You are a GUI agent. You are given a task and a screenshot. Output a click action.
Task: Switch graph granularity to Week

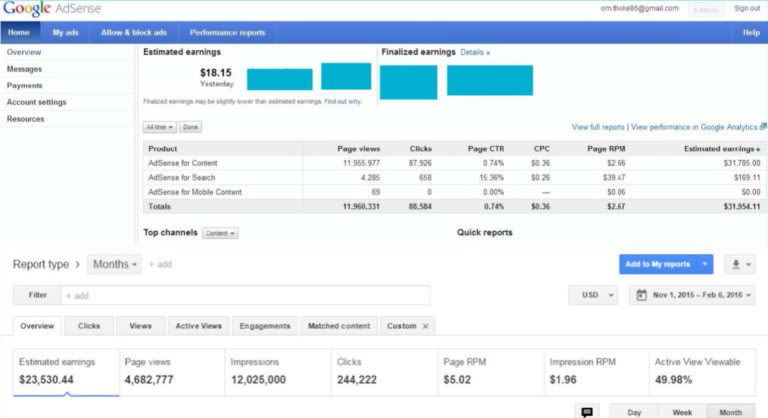tap(680, 411)
